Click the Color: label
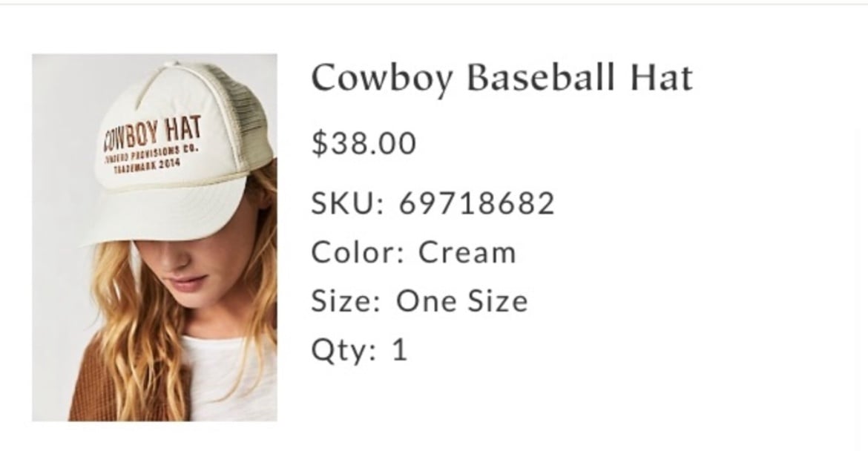 pos(358,252)
